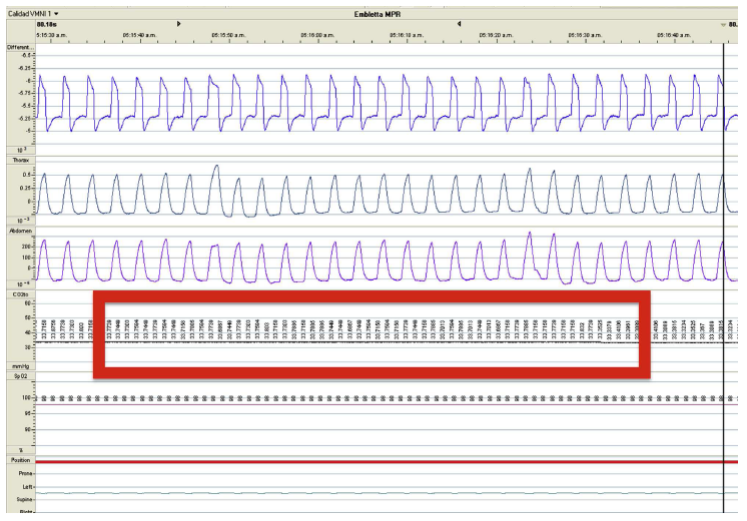Click the small triangle at top-right ruler edge
This screenshot has width=747, height=521.
point(721,24)
